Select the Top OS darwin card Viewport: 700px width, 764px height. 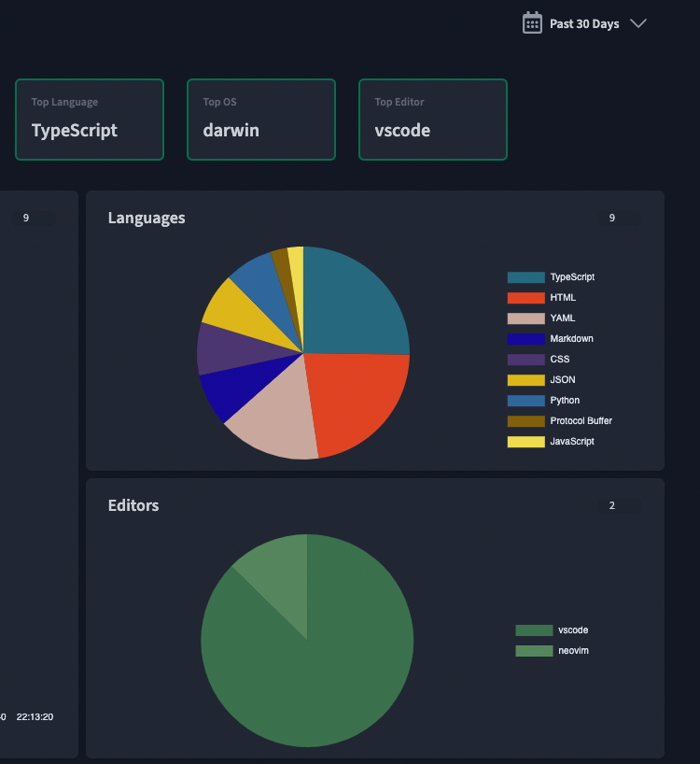261,120
